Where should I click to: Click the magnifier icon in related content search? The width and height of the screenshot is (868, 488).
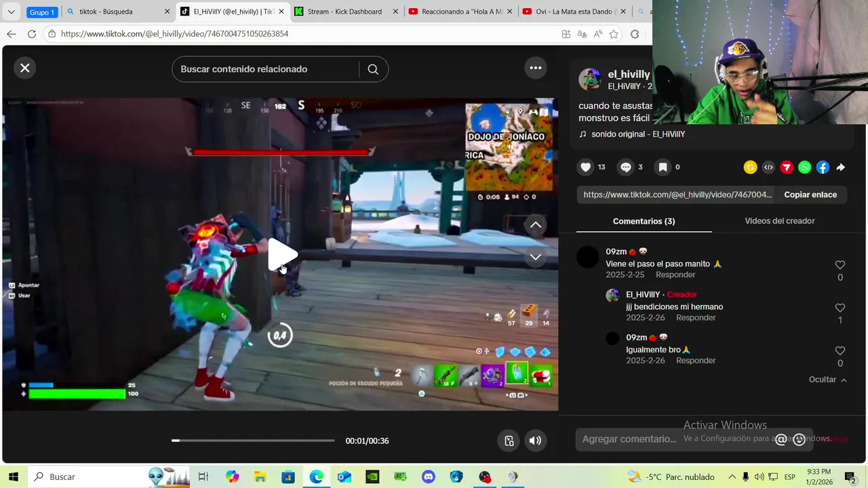click(373, 69)
